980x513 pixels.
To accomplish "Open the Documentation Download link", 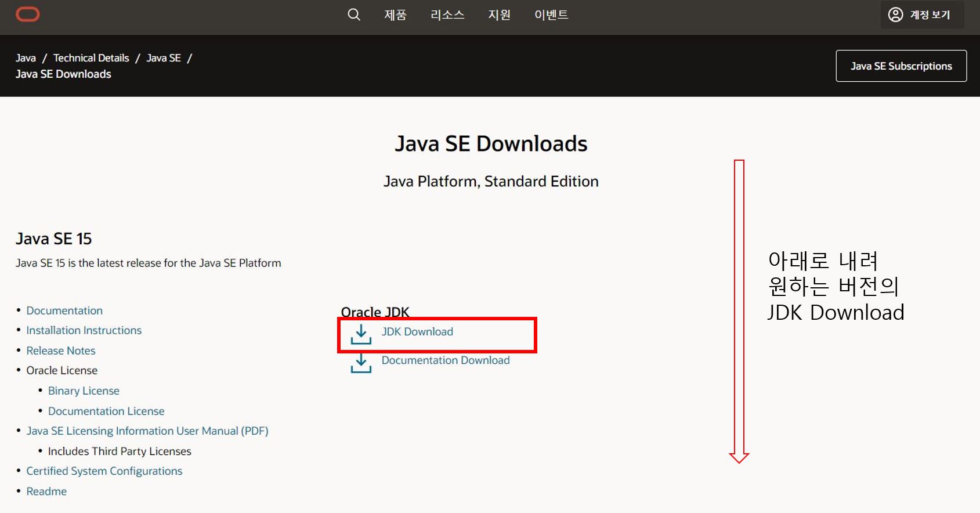I will pos(446,360).
